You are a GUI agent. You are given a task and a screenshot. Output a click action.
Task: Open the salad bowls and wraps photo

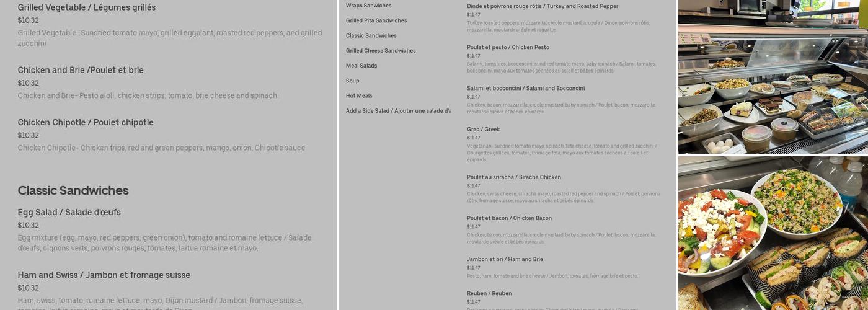(773, 233)
